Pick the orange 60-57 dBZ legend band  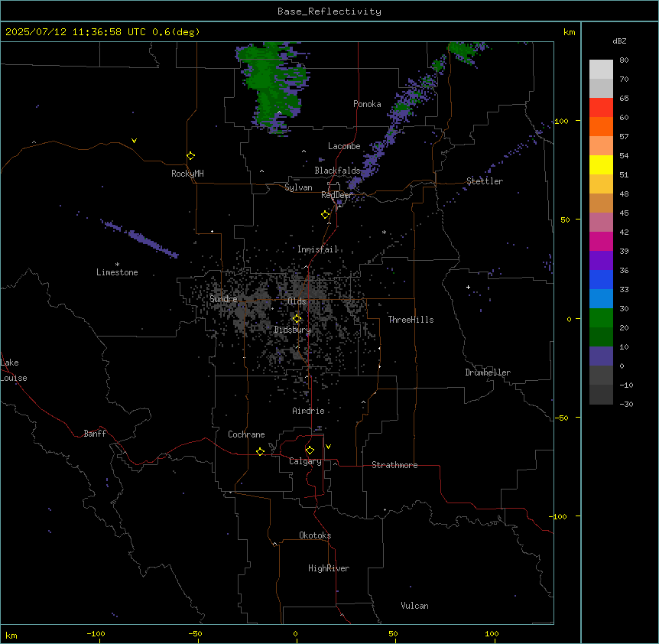[x=601, y=126]
